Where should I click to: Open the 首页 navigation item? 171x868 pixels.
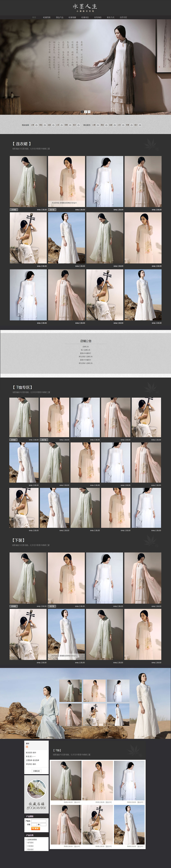34,17
